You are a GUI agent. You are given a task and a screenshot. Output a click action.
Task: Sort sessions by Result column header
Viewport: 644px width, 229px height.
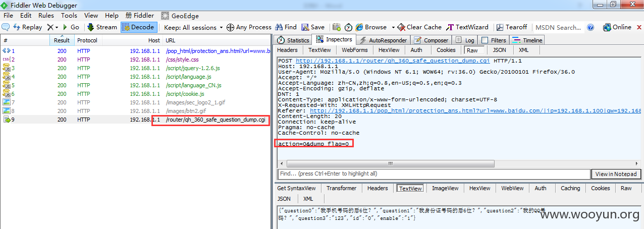point(62,40)
